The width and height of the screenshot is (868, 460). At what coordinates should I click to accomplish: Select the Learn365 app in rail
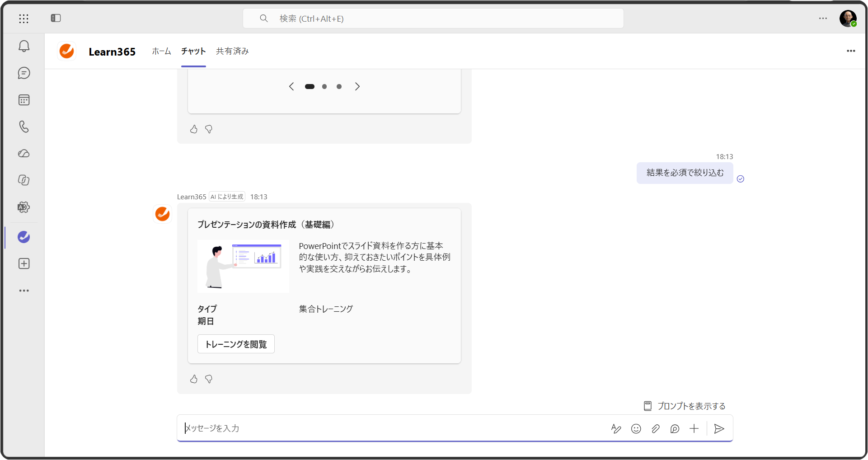(x=24, y=237)
